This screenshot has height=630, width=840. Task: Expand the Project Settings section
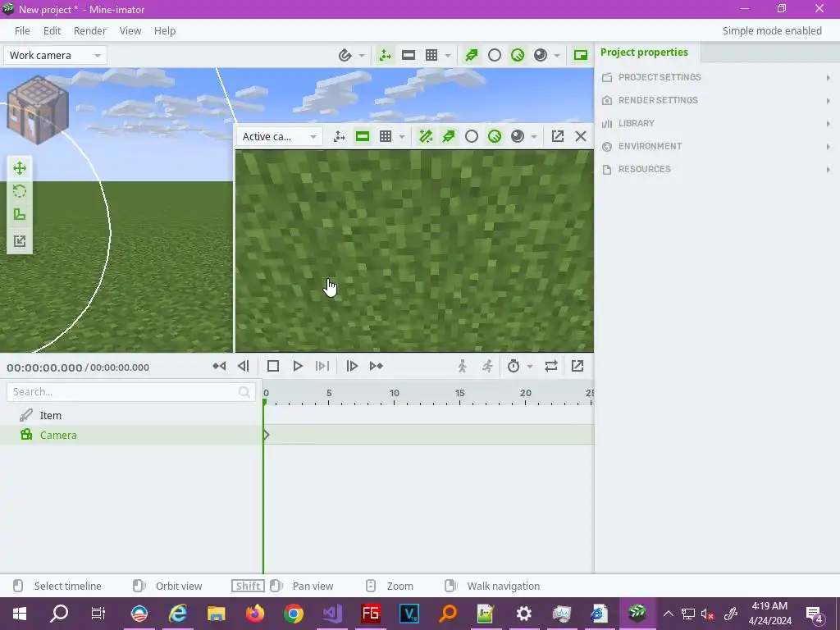tap(717, 77)
